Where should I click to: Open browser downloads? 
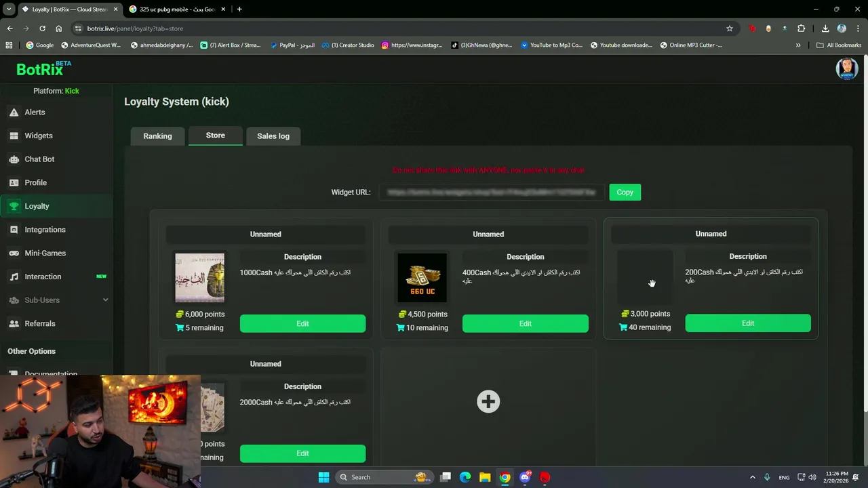(825, 28)
